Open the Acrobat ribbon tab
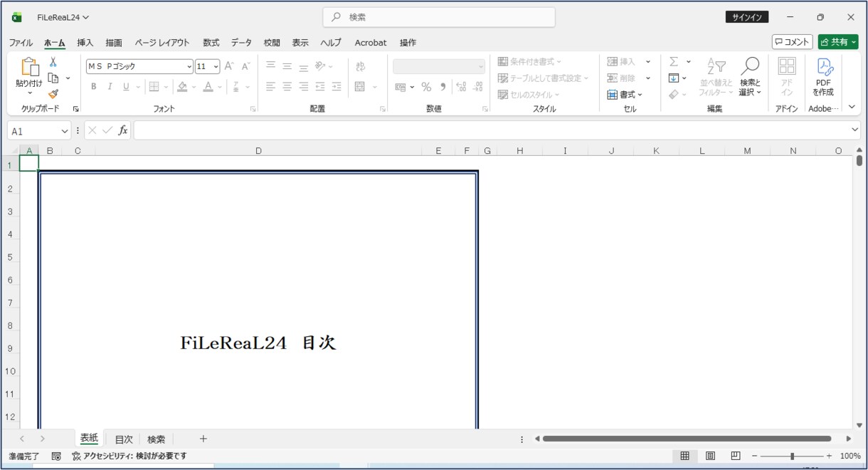The image size is (868, 470). point(371,43)
